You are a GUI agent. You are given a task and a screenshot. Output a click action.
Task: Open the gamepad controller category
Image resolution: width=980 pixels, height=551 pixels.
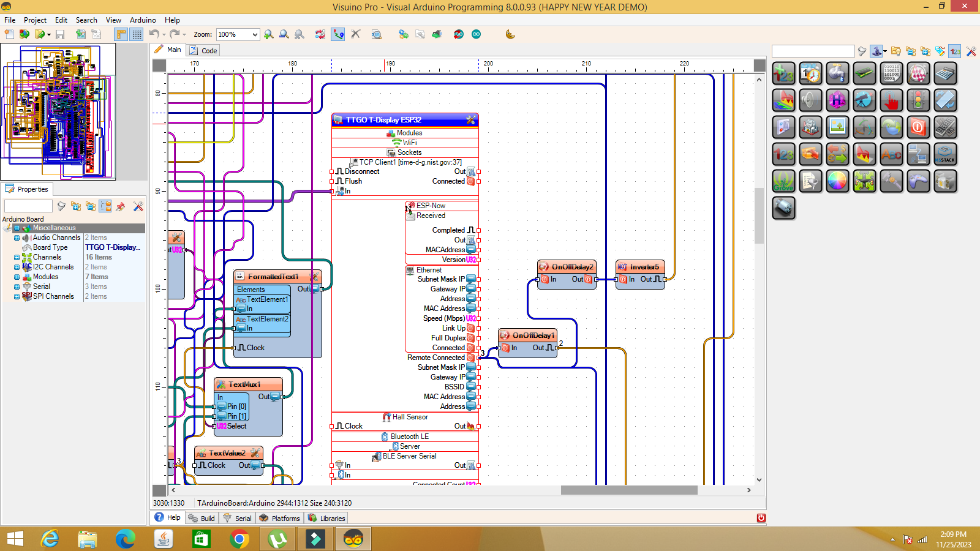(918, 181)
